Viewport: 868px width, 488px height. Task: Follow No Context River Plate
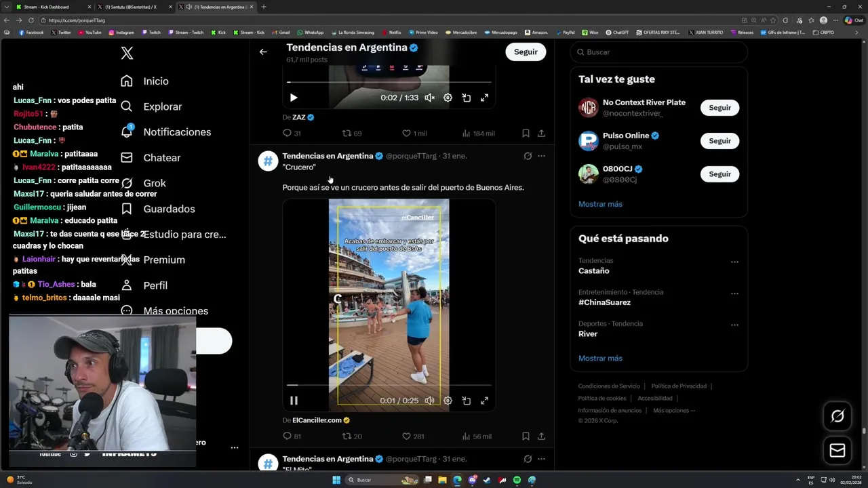(719, 108)
